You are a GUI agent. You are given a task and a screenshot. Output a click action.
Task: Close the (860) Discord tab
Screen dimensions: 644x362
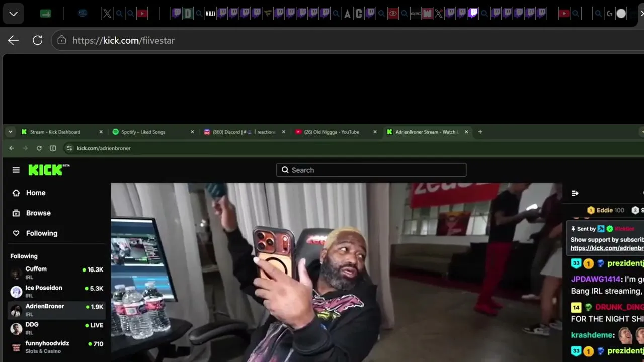pyautogui.click(x=284, y=132)
